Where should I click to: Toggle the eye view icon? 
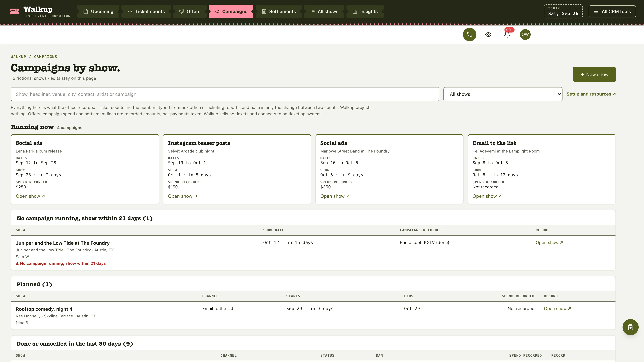tap(488, 35)
